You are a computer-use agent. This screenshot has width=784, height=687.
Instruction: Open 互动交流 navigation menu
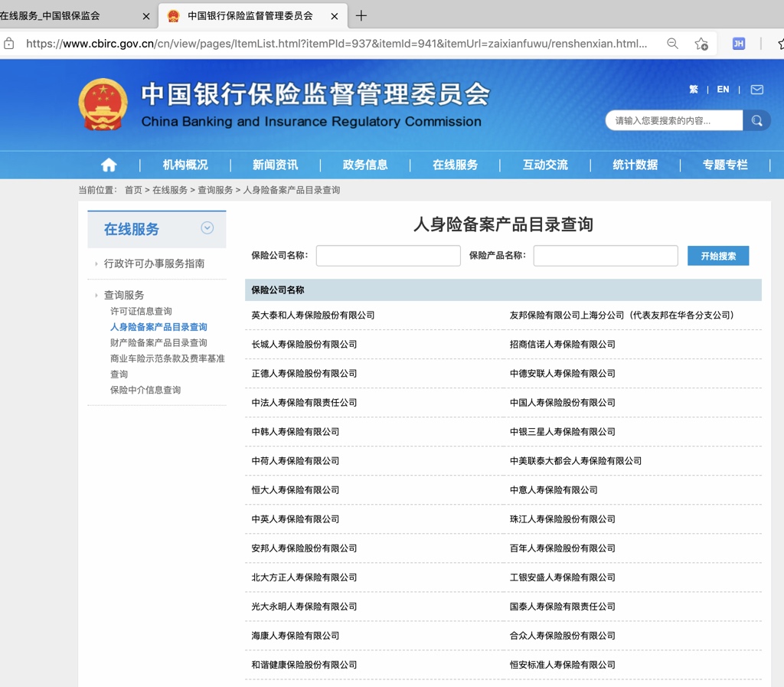(545, 165)
